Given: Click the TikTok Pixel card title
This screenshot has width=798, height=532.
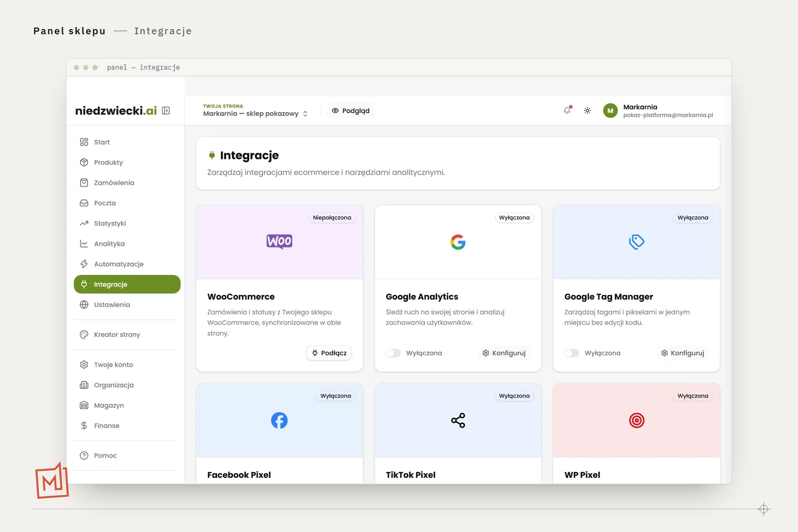Looking at the screenshot, I should [410, 475].
